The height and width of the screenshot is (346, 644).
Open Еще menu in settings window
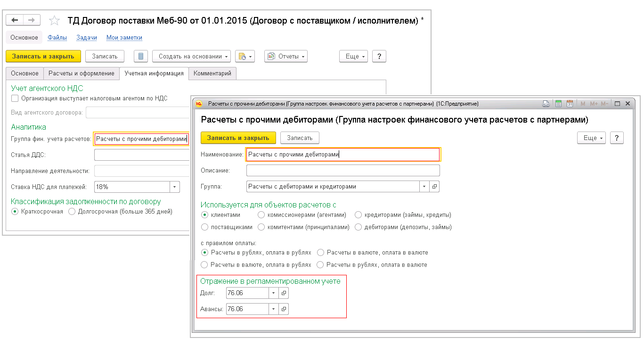tap(592, 138)
